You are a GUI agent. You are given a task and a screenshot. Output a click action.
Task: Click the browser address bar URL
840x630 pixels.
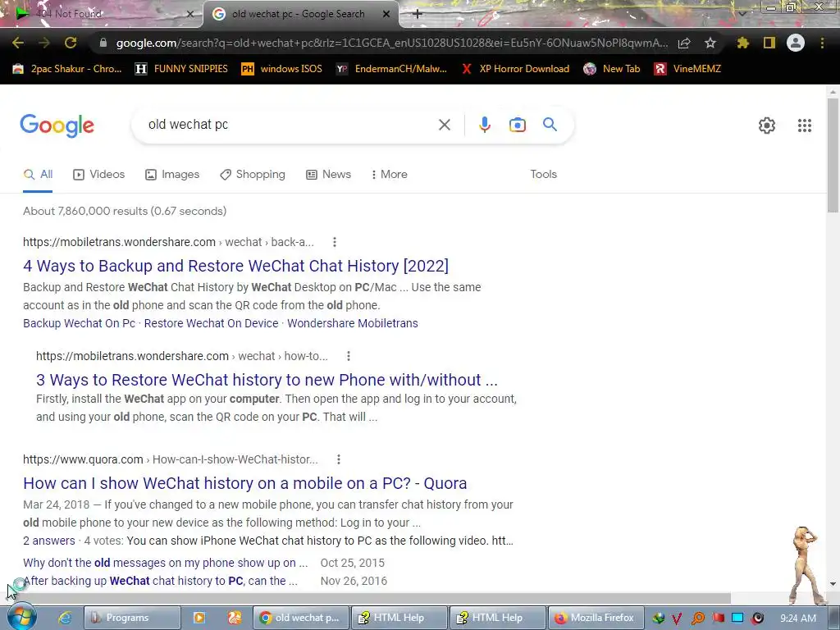coord(391,43)
